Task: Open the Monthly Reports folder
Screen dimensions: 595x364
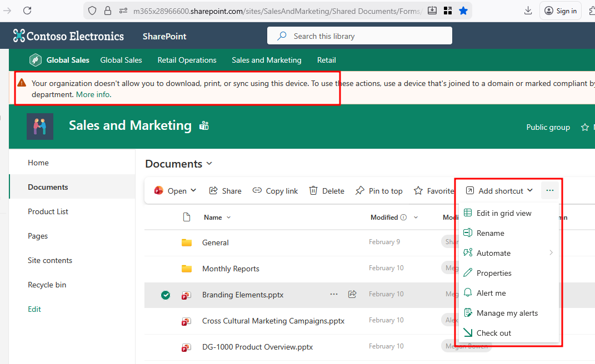Action: [x=231, y=269]
